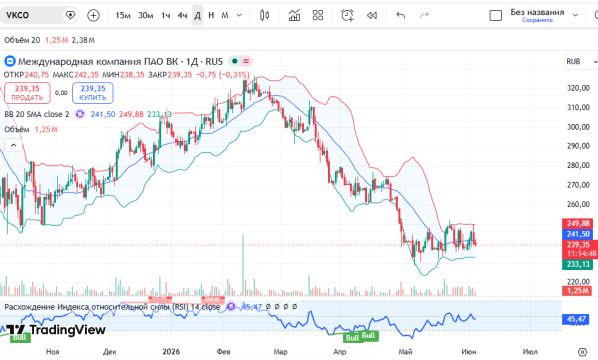Click the 45,47 RSI value label
Image resolution: width=598 pixels, height=360 pixels.
click(575, 319)
